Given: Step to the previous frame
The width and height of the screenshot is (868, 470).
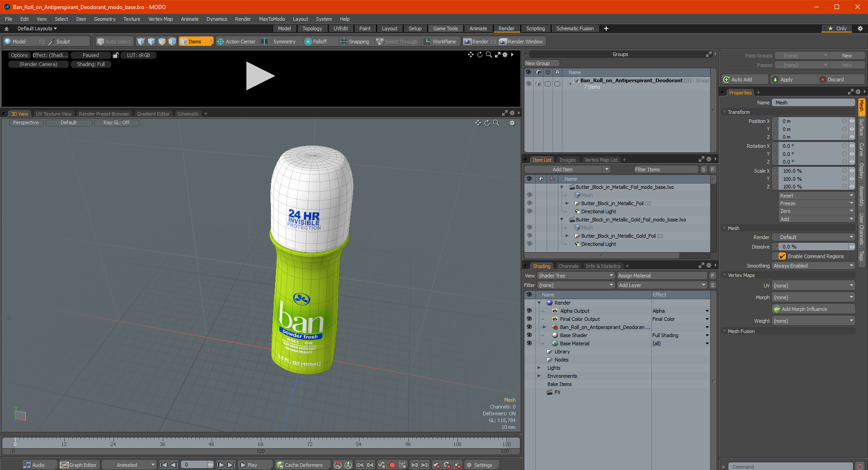Looking at the screenshot, I should click(174, 465).
